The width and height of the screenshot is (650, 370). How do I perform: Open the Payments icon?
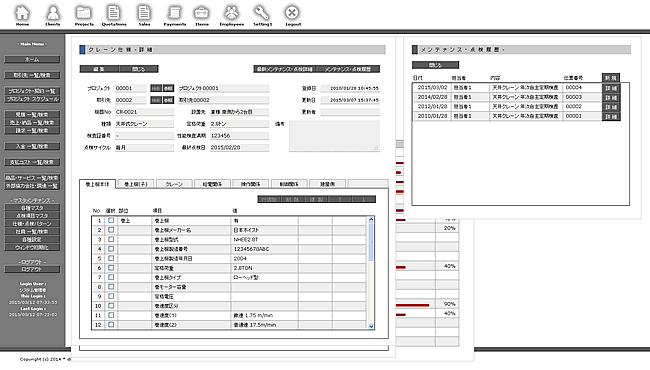pos(175,14)
